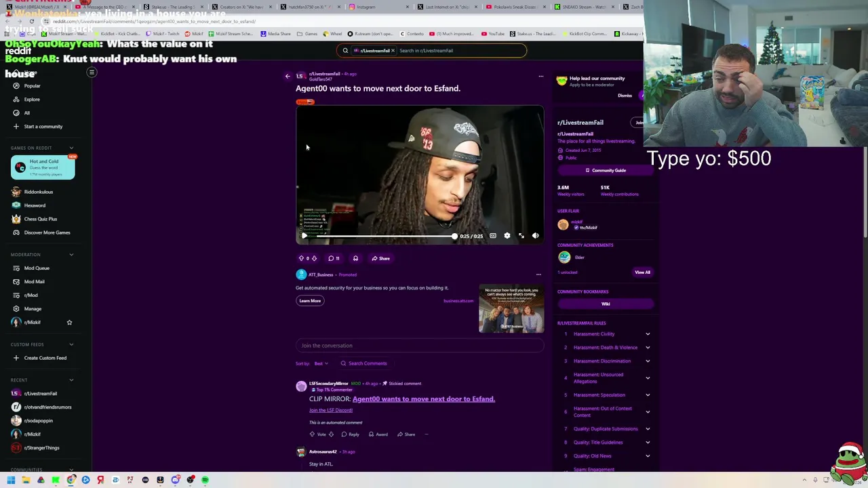Open the post options three-dot menu
Screen dimensions: 868x488
pyautogui.click(x=540, y=77)
